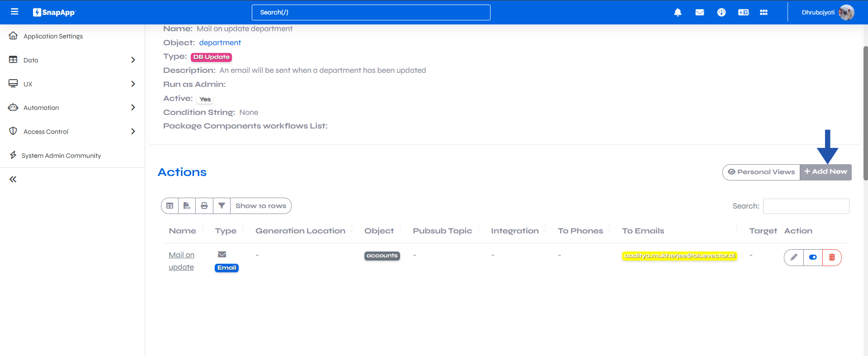
Task: Click the Automation robot icon
Action: pos(13,108)
